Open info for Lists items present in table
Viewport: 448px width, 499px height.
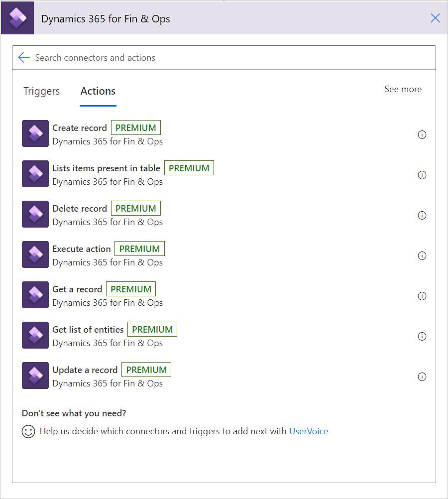click(422, 175)
